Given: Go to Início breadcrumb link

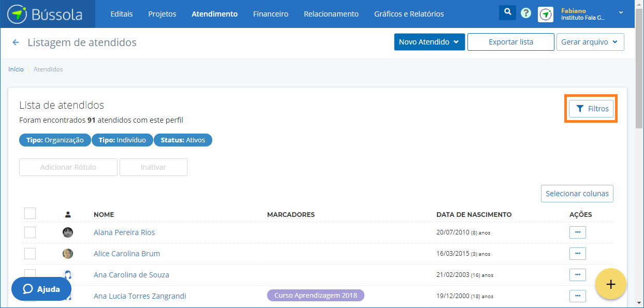Looking at the screenshot, I should [x=16, y=69].
